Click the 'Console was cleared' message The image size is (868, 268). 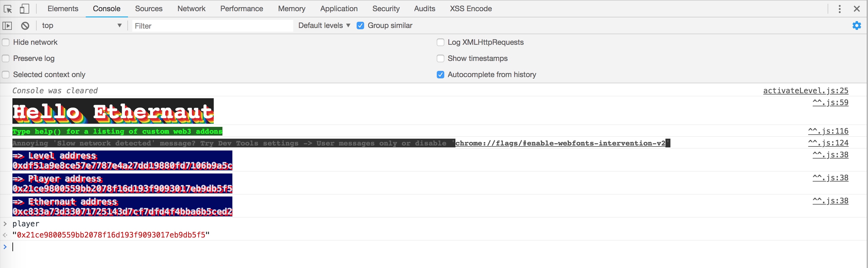(x=55, y=91)
